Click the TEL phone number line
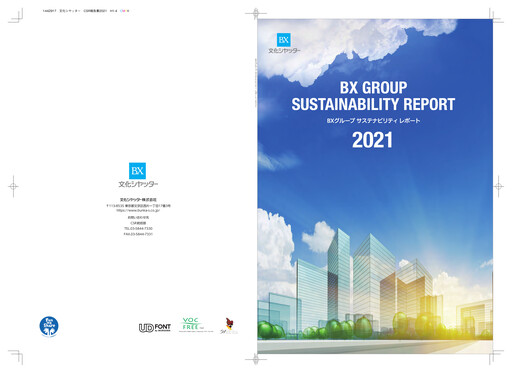The image size is (512, 373). (138, 229)
